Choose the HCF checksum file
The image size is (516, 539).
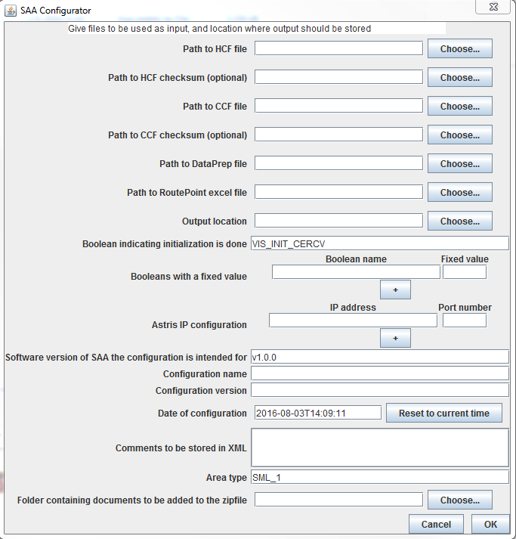pos(460,78)
